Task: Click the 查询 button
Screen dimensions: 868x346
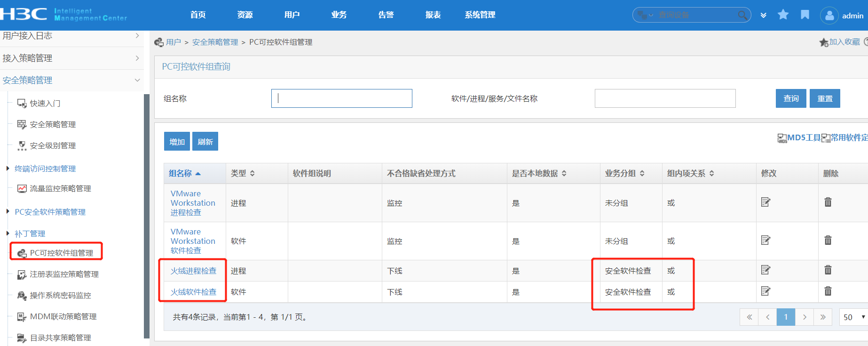Action: (x=791, y=98)
